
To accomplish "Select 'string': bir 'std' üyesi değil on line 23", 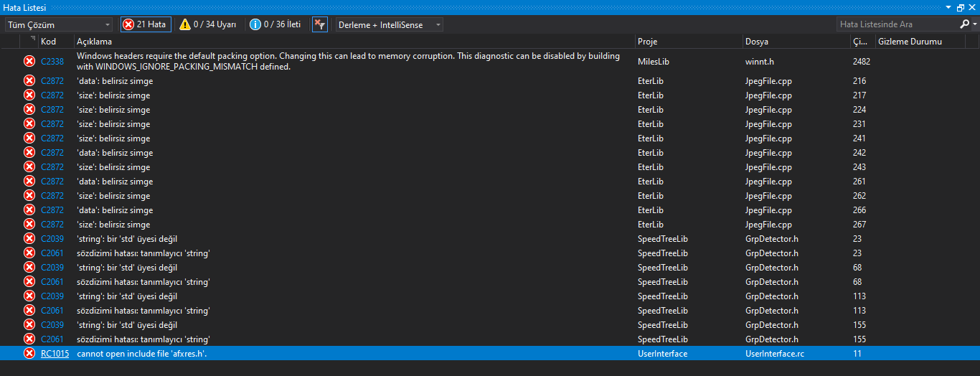I will click(x=127, y=239).
